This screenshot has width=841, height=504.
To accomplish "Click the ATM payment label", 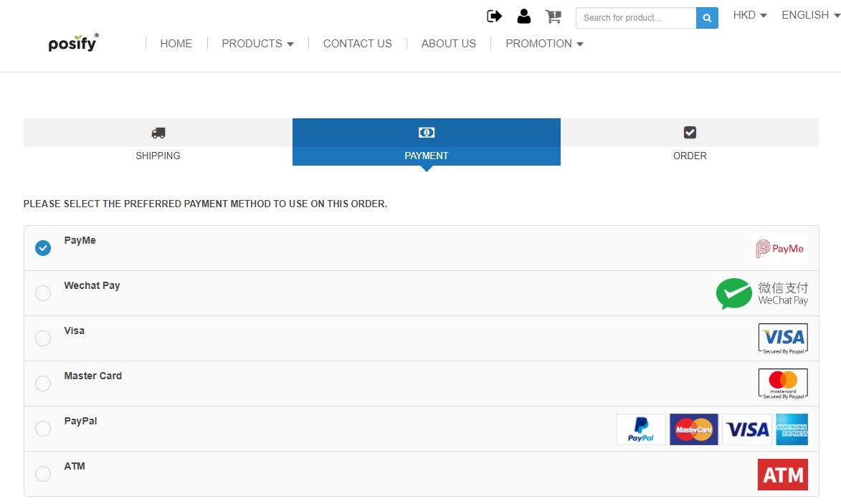I will (x=75, y=466).
